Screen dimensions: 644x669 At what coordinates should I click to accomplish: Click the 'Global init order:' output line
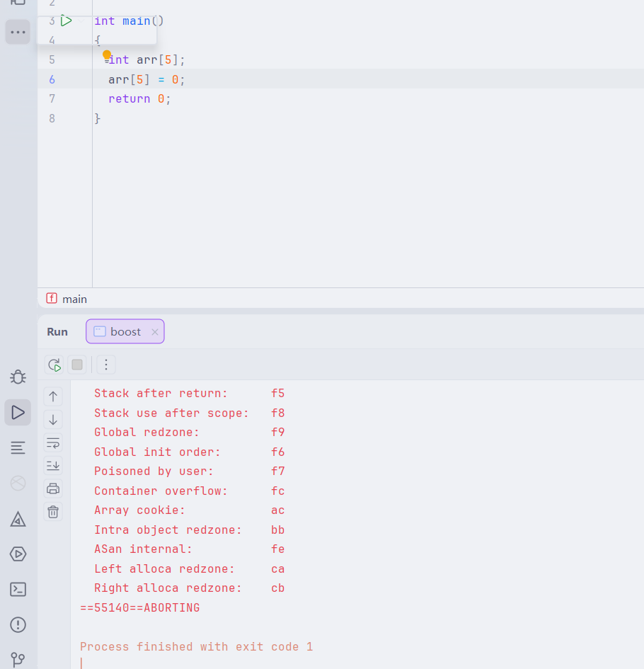(x=190, y=452)
